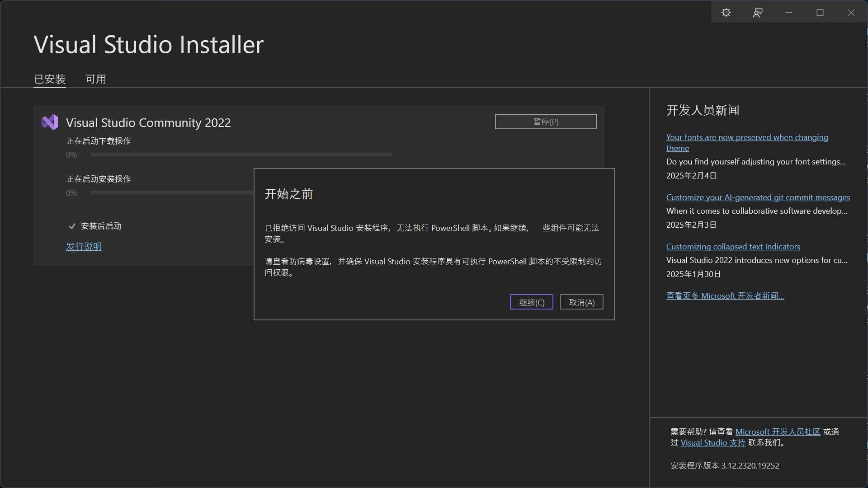Click 'Visual Studio 2022 introduces new options' summary
The width and height of the screenshot is (868, 488).
coord(757,260)
